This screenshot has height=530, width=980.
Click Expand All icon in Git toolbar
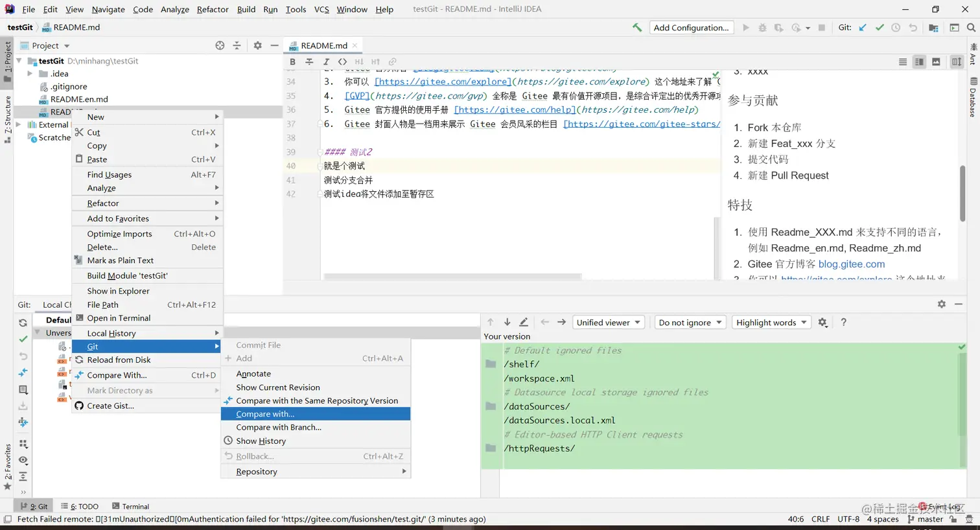click(x=23, y=476)
